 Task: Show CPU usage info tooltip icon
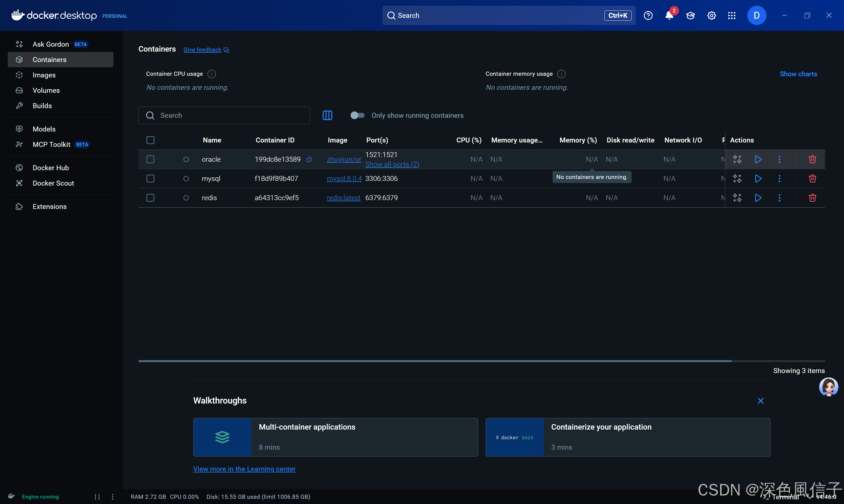click(212, 74)
